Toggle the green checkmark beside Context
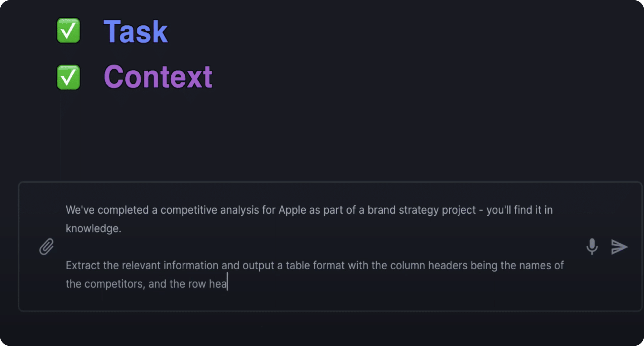Viewport: 644px width, 346px height. click(x=68, y=77)
